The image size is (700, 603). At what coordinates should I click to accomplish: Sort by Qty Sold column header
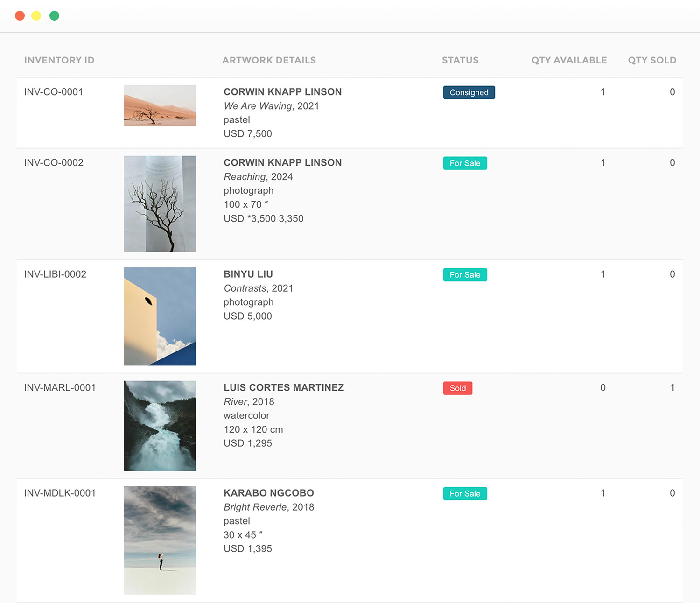click(x=652, y=60)
